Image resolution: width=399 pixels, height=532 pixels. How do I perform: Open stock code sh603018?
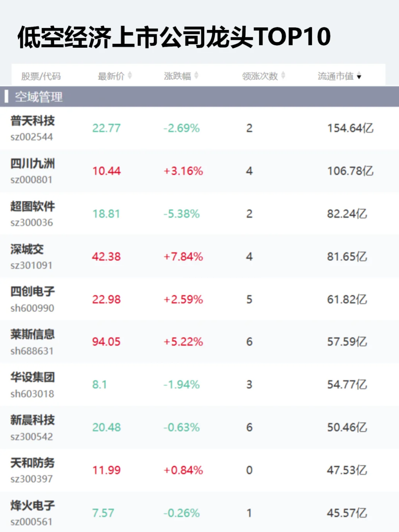coord(32,394)
